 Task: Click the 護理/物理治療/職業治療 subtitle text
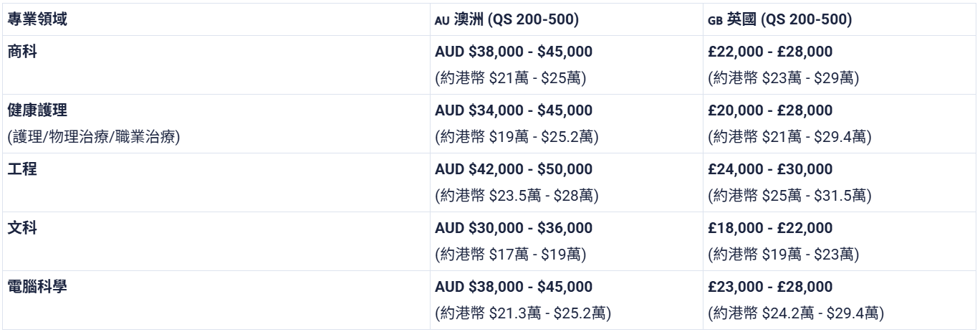(x=92, y=136)
